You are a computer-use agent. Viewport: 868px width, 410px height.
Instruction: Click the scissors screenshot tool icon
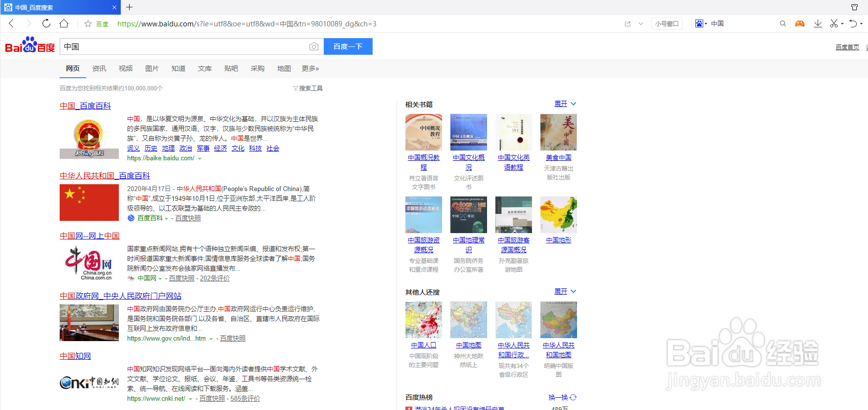coord(834,23)
